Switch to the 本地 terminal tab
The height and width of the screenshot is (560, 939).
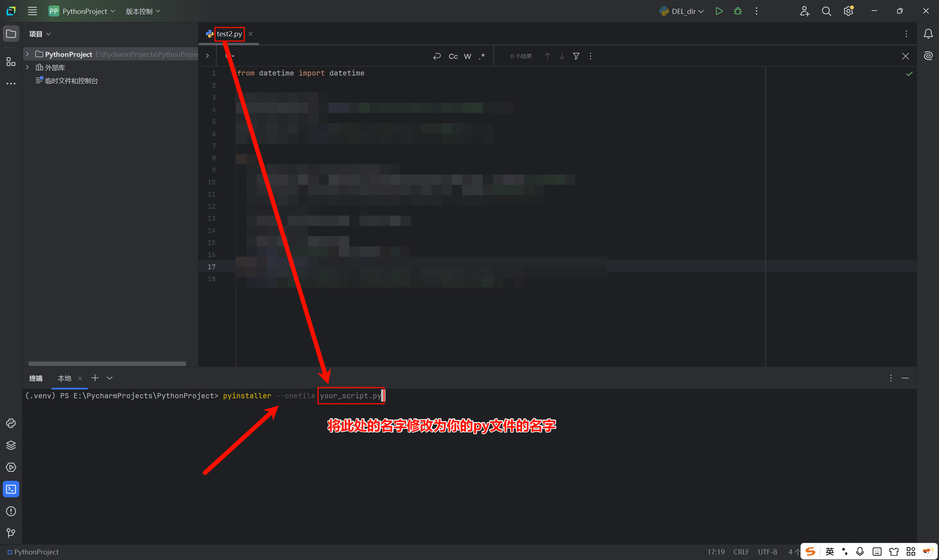65,378
